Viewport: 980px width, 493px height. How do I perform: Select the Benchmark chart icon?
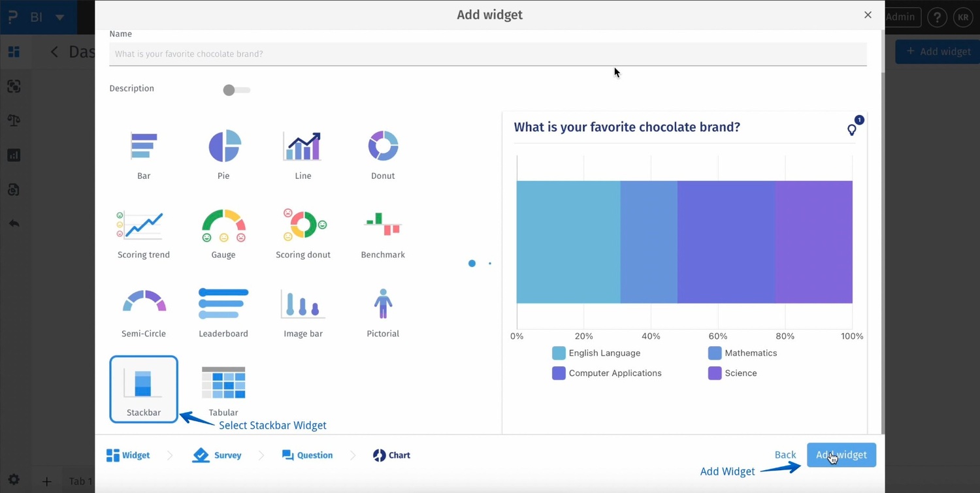pyautogui.click(x=382, y=224)
